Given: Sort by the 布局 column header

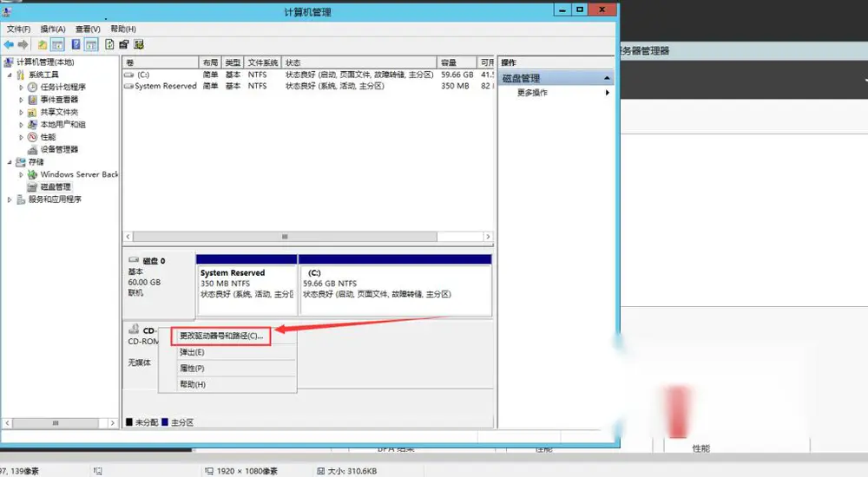Looking at the screenshot, I should [x=210, y=62].
